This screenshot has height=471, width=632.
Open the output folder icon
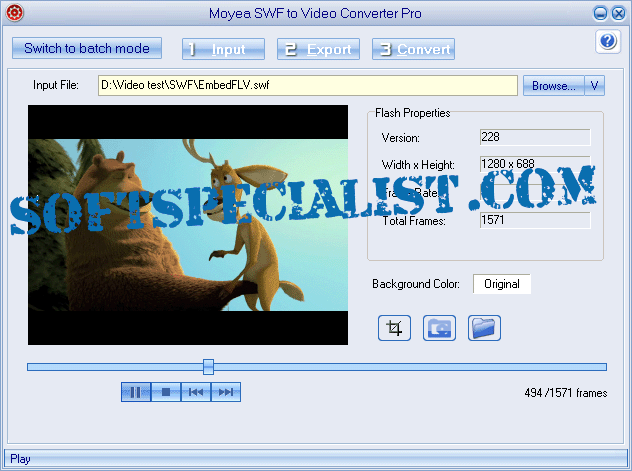(484, 328)
